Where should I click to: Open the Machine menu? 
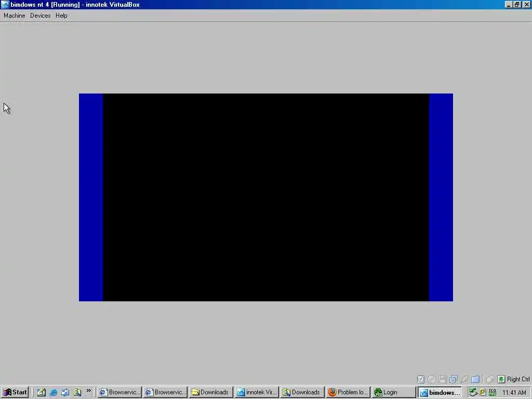tap(14, 16)
